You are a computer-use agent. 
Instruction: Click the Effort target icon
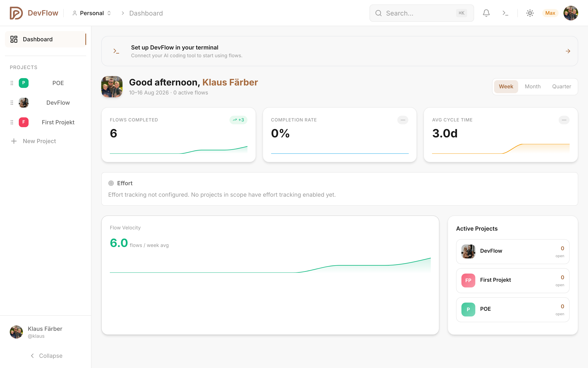click(x=111, y=183)
